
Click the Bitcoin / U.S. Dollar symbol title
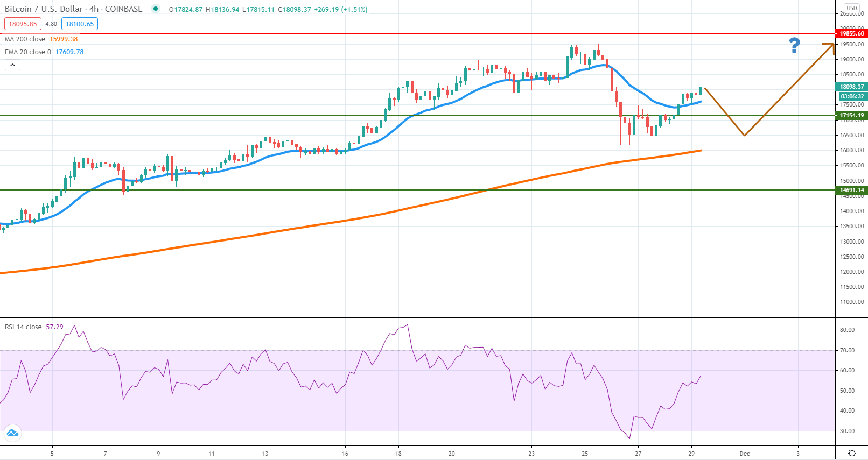click(44, 9)
